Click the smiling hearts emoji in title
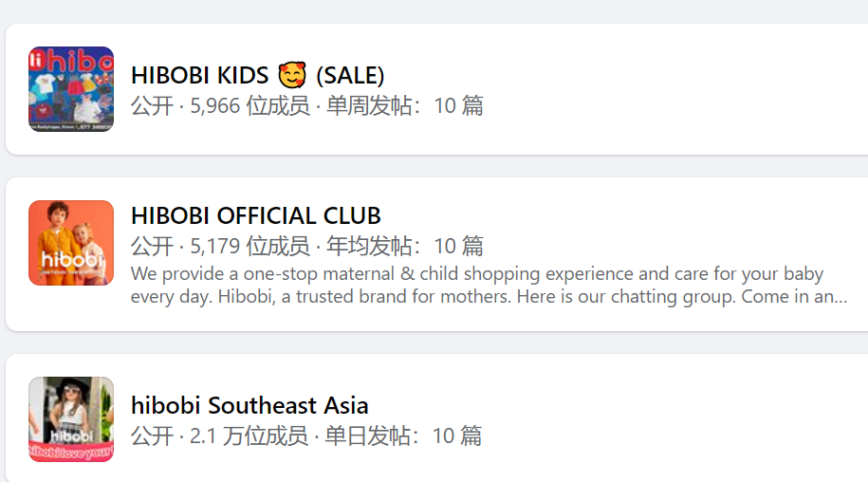Viewport: 868px width, 482px height. 292,75
